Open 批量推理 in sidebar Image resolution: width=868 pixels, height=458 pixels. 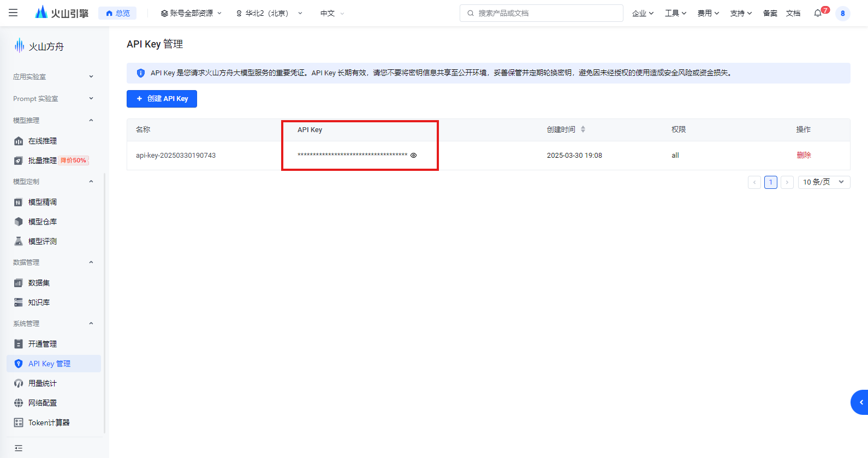click(x=43, y=160)
